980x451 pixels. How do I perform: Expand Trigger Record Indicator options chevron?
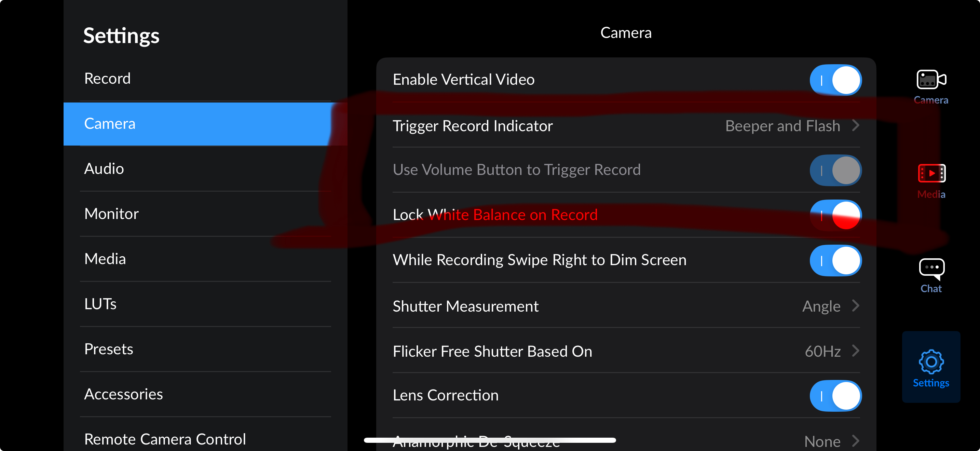tap(856, 125)
